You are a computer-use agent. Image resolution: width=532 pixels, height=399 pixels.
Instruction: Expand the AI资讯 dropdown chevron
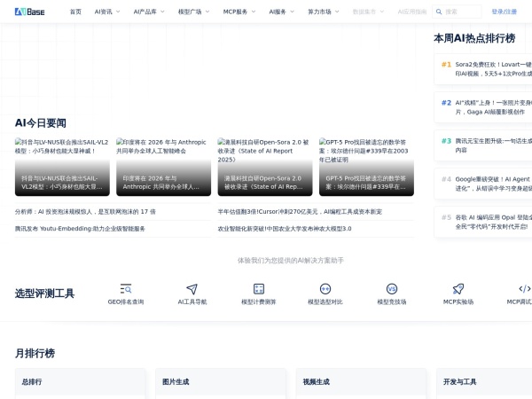point(118,12)
